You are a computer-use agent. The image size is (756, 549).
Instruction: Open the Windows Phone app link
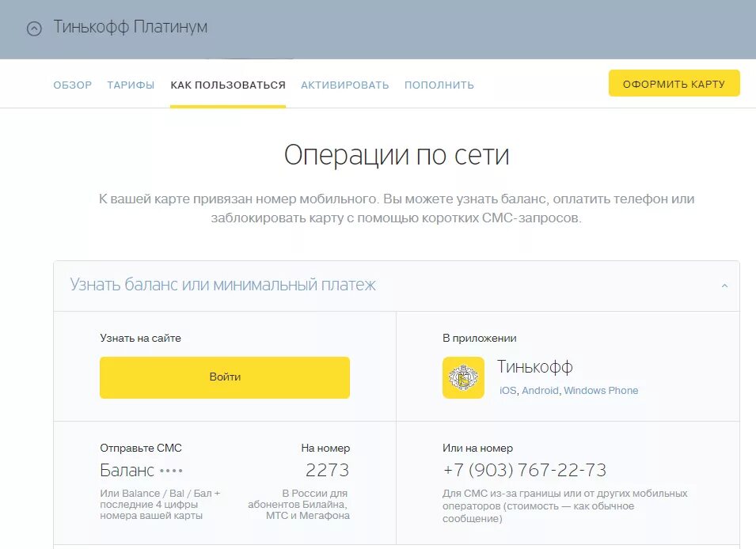point(601,391)
